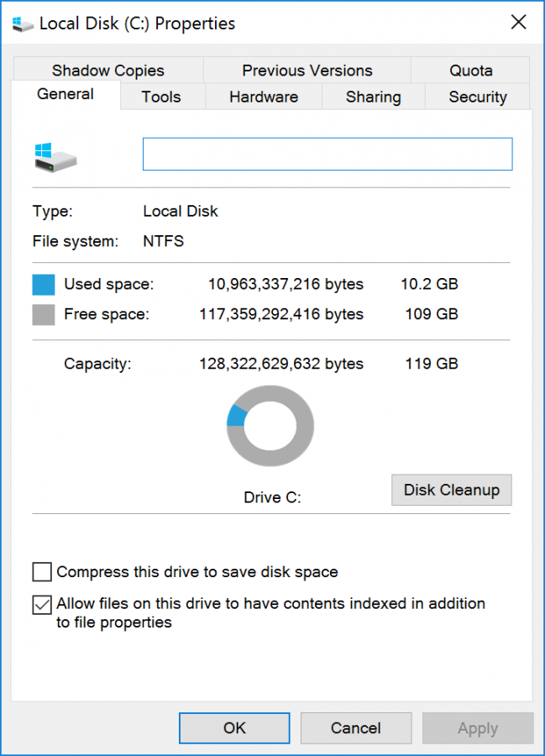
Task: Click the Windows logo on the drive icon
Action: [x=45, y=148]
